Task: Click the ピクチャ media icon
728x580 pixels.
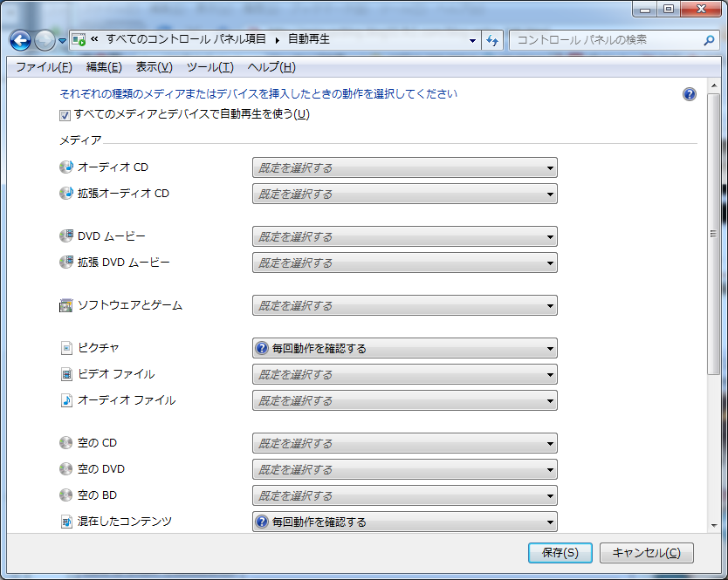Action: point(65,348)
